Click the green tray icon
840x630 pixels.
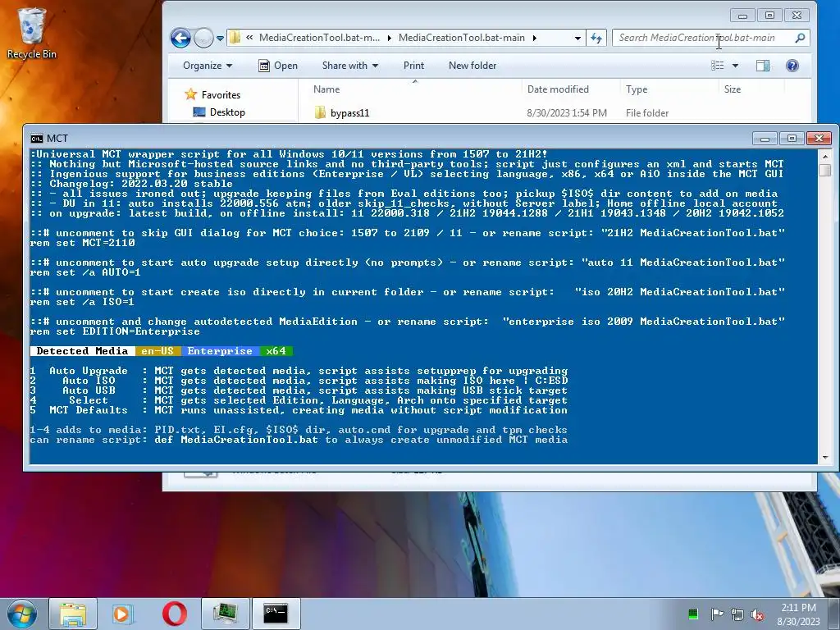(x=692, y=614)
